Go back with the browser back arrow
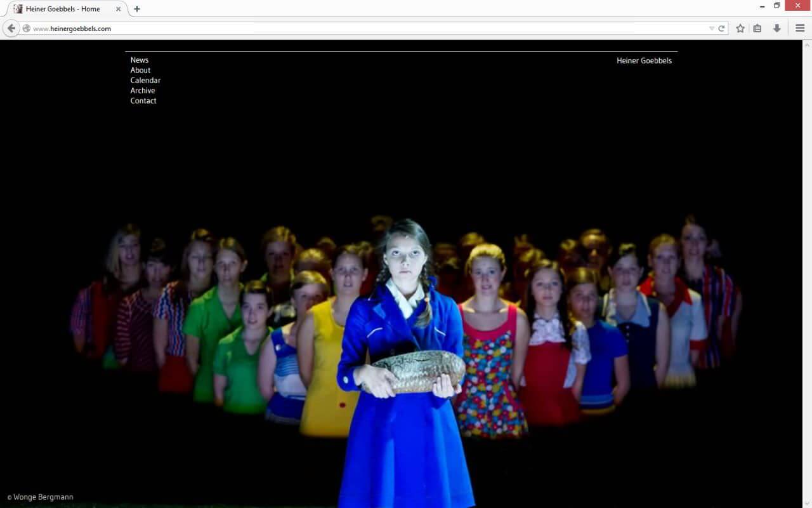The height and width of the screenshot is (508, 812). (11, 29)
